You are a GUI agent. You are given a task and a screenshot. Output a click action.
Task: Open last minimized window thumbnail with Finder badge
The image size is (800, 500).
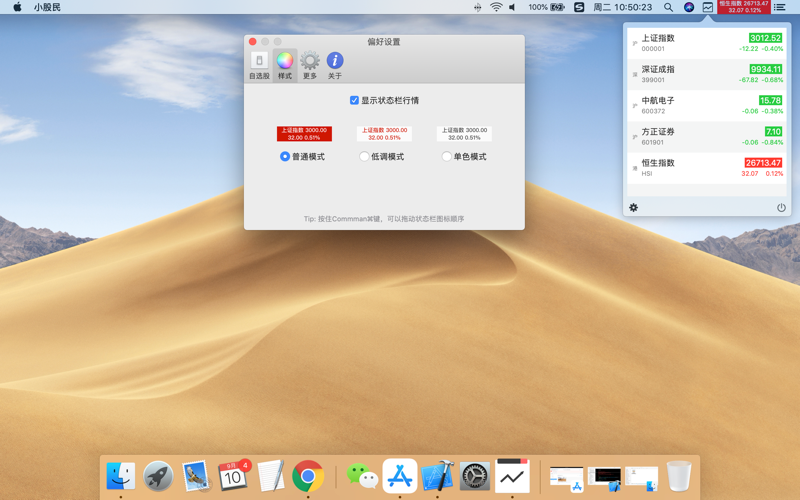[x=641, y=479]
